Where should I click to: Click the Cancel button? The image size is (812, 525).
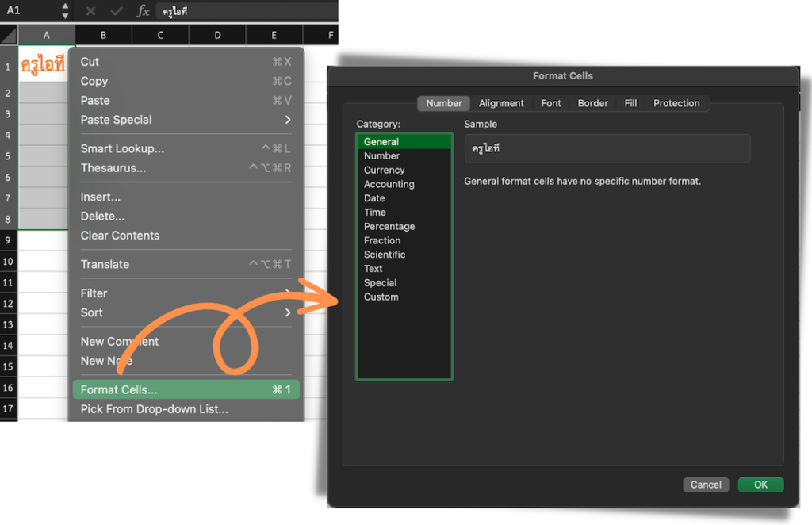705,485
